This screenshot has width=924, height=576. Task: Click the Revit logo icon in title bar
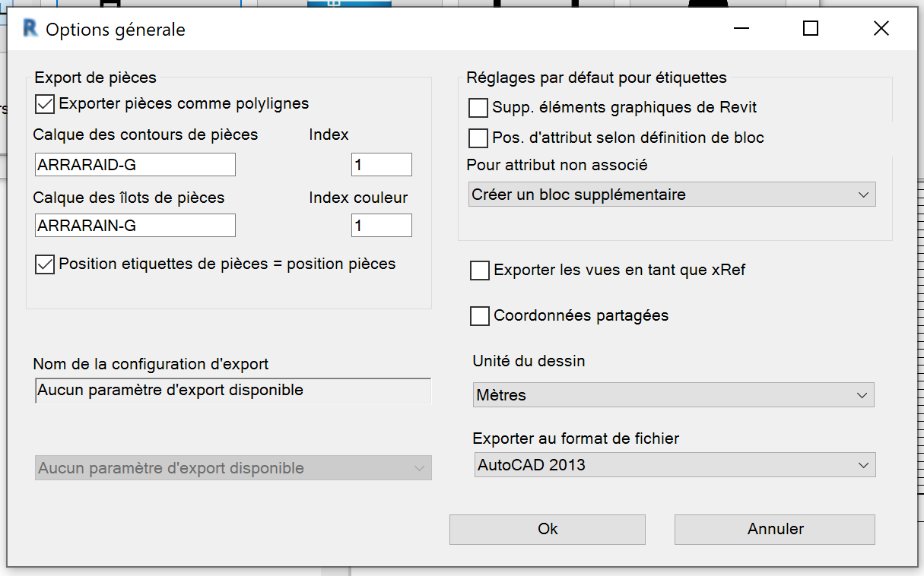tap(30, 29)
